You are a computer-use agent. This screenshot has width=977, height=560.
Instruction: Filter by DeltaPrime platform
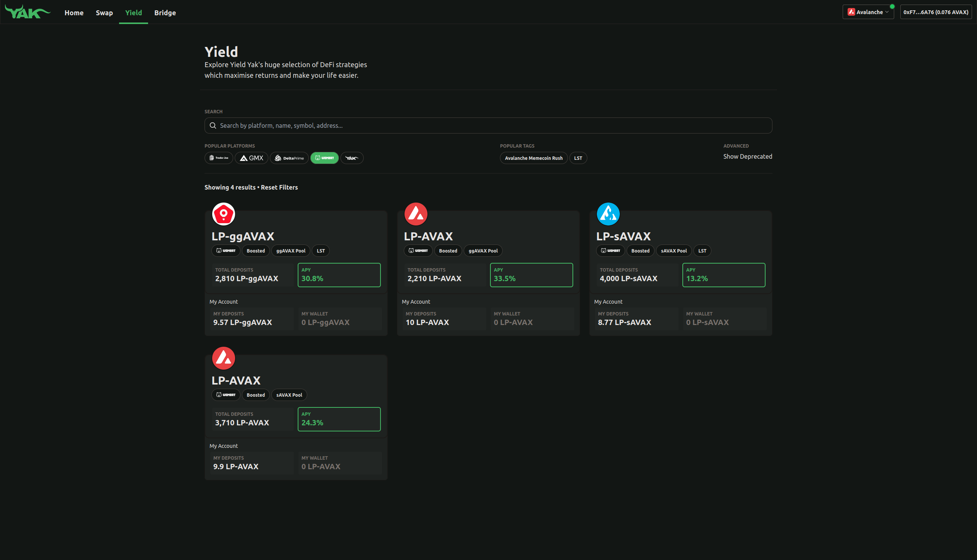289,158
